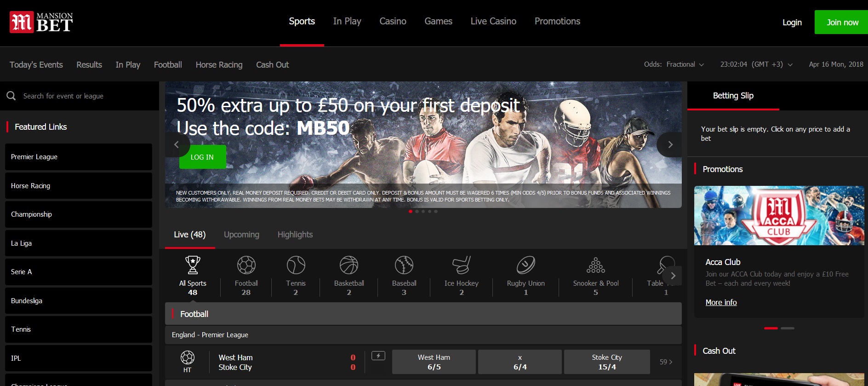Click the green LOG IN banner button
This screenshot has height=386, width=868.
click(202, 157)
